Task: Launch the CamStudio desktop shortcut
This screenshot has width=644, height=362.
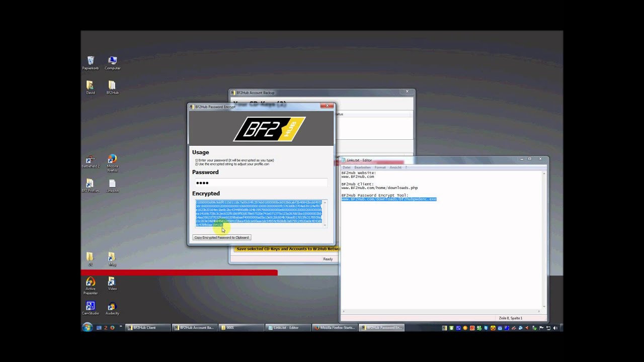Action: click(x=91, y=308)
